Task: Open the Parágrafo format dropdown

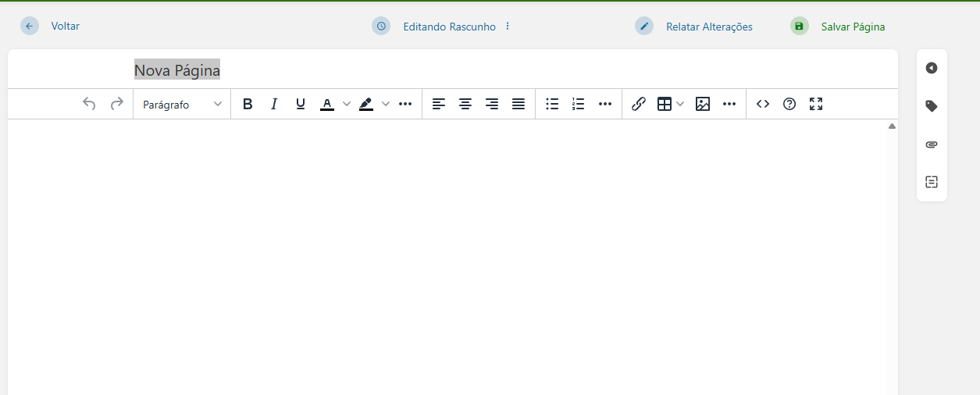Action: coord(183,104)
